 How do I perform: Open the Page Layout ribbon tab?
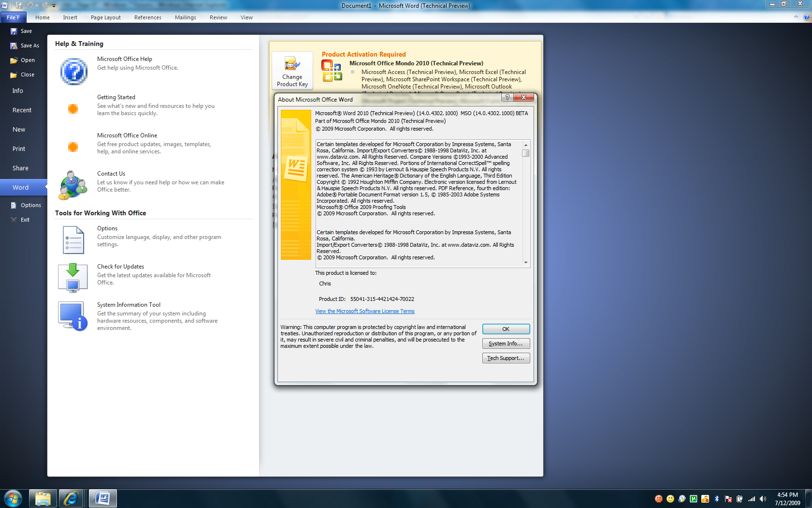pos(105,17)
